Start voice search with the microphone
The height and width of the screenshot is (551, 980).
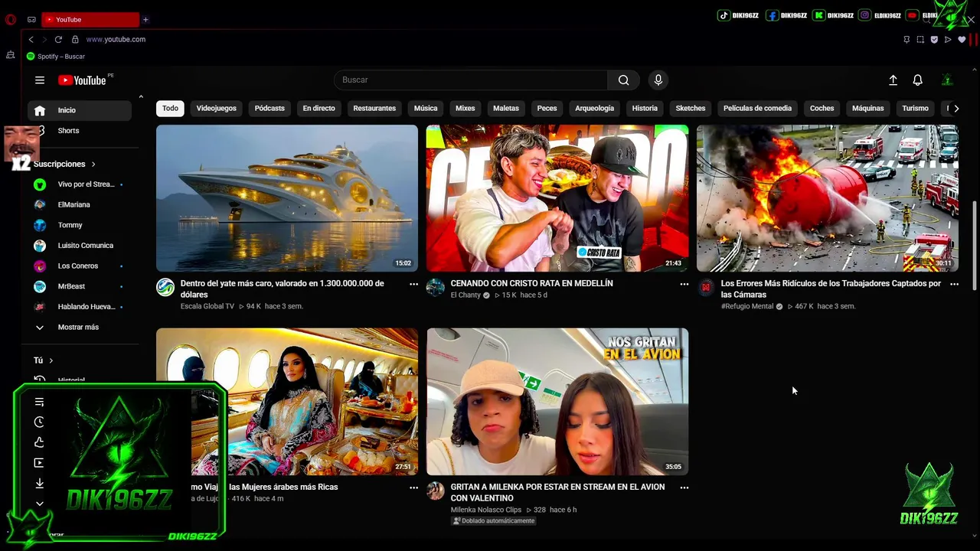658,80
